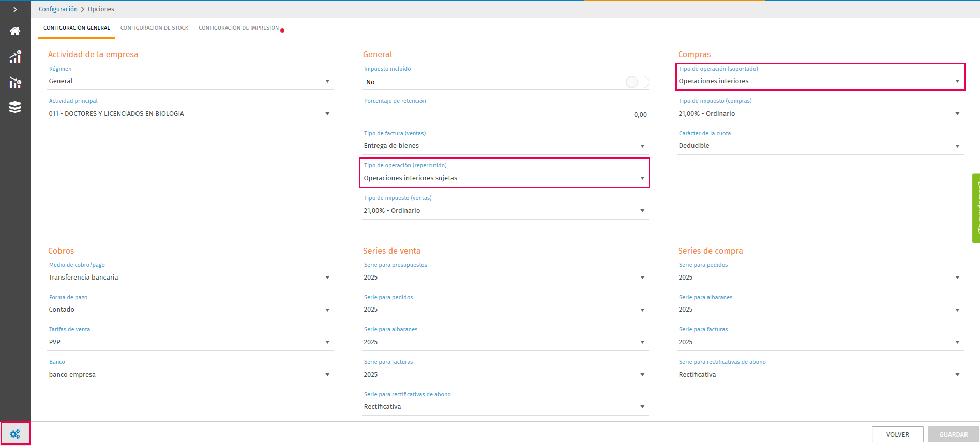Open the Régimen dropdown
Image resolution: width=980 pixels, height=446 pixels.
[x=190, y=81]
